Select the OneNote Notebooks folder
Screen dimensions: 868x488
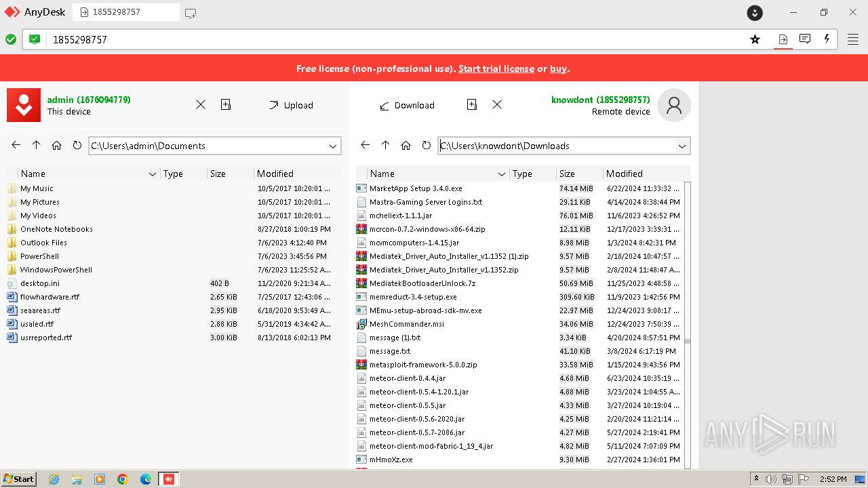pos(169,229)
